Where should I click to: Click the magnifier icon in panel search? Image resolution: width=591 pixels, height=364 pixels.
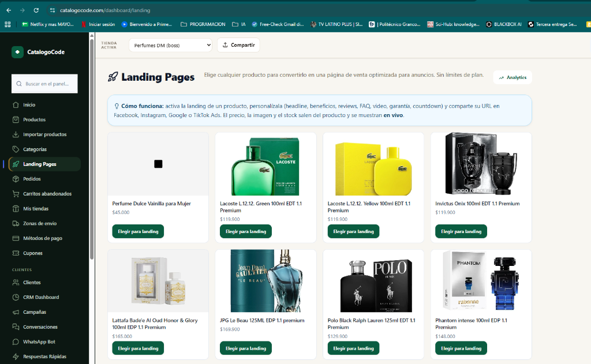19,84
